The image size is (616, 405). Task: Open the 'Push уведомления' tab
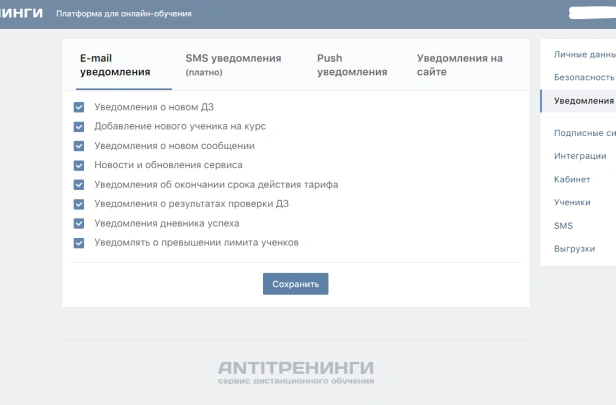point(351,65)
